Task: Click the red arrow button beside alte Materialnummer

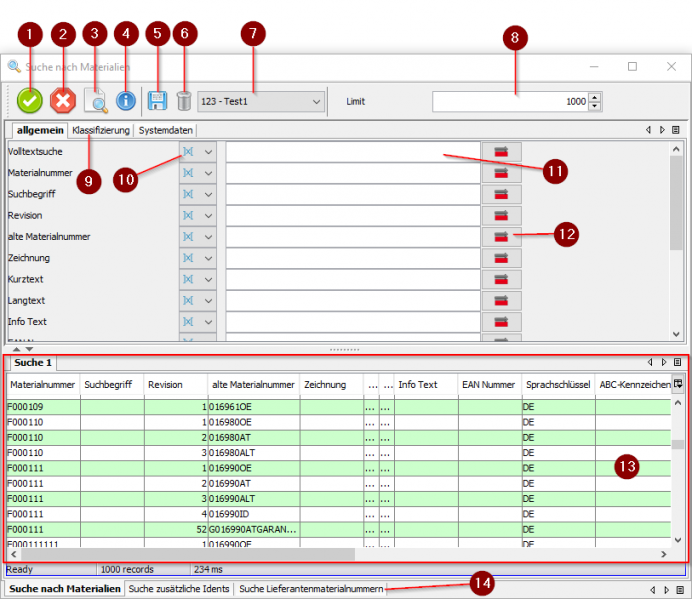Action: click(501, 237)
